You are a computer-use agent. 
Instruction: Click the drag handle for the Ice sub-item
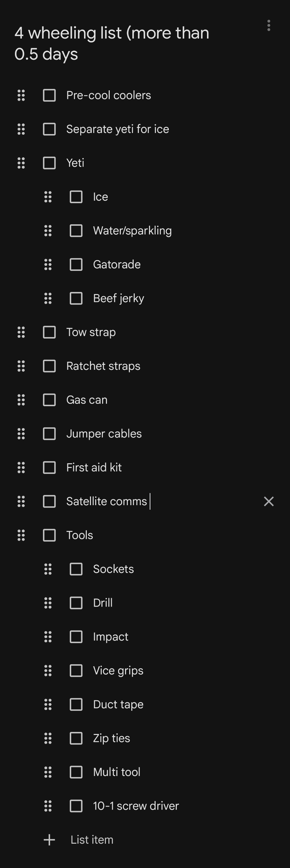48,197
